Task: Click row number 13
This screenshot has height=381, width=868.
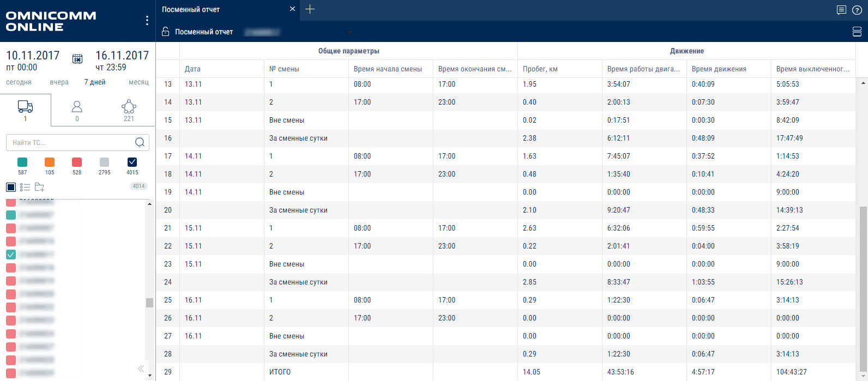Action: pyautogui.click(x=168, y=84)
